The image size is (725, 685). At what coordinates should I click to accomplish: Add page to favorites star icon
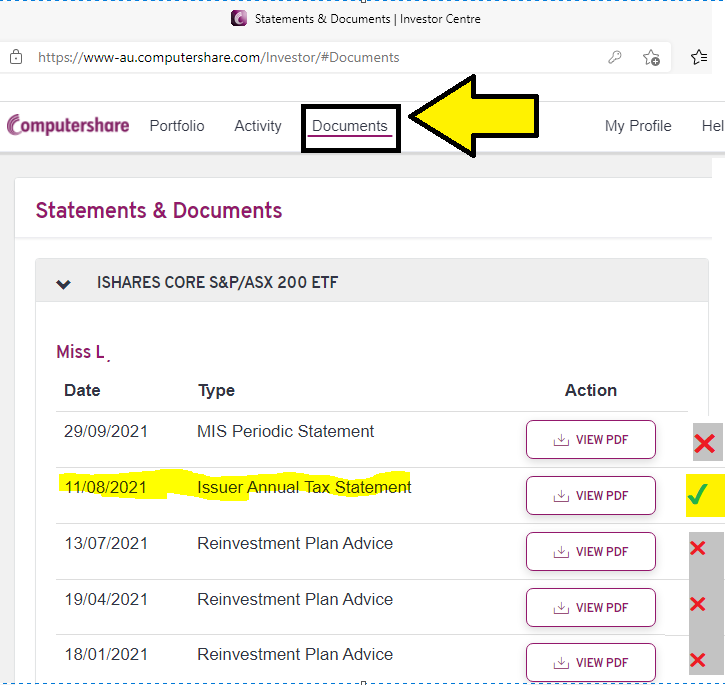pyautogui.click(x=651, y=58)
